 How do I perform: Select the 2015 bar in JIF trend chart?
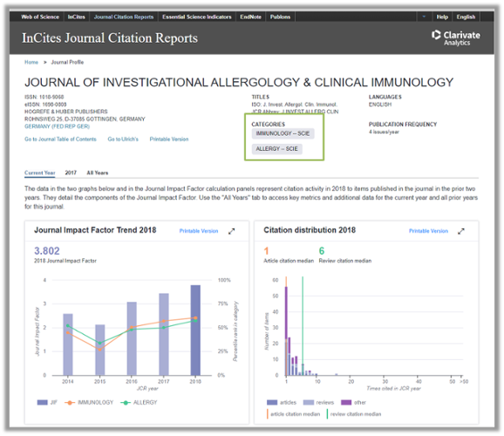tap(100, 351)
